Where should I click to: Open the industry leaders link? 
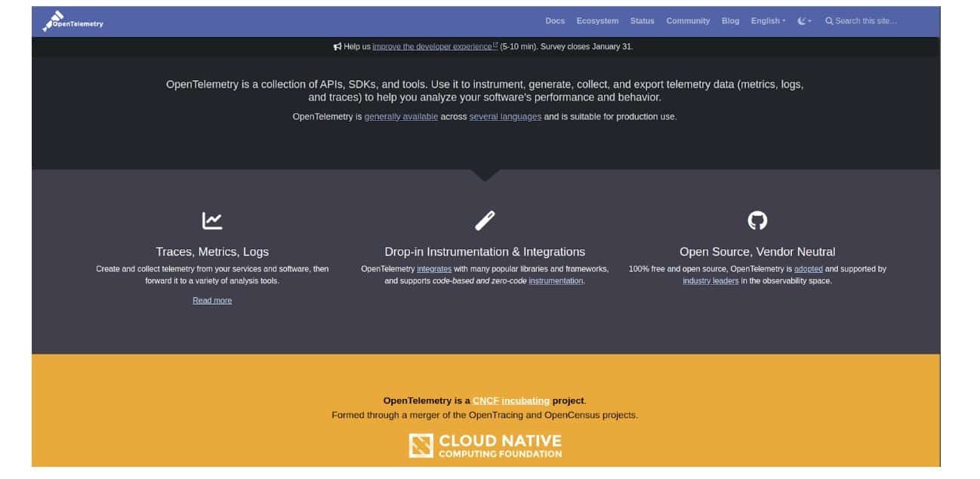point(710,281)
